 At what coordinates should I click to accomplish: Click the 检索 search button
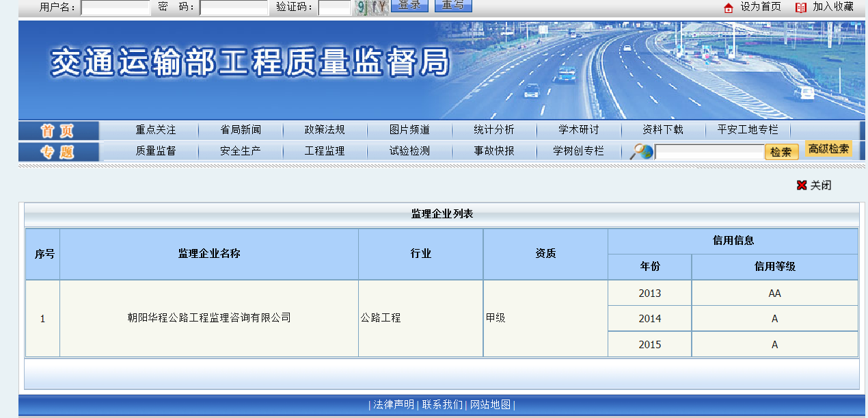(781, 152)
